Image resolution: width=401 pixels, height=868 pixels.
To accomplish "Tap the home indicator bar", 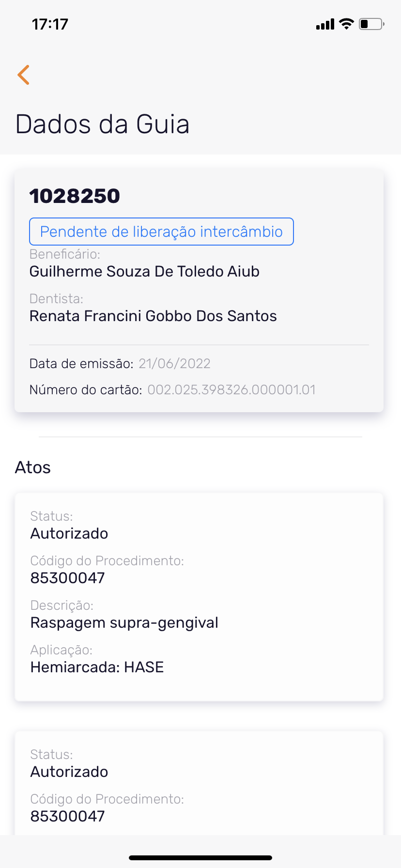I will (x=200, y=857).
